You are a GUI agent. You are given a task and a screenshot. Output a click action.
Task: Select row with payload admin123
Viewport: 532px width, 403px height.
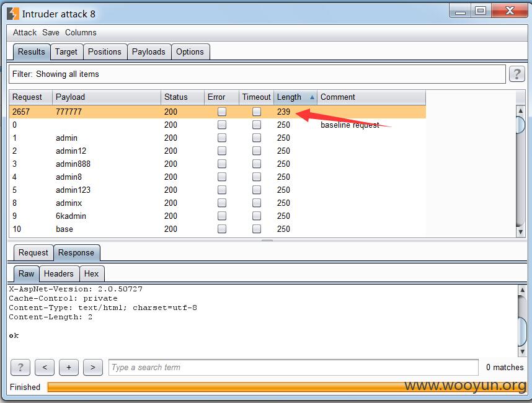(217, 190)
